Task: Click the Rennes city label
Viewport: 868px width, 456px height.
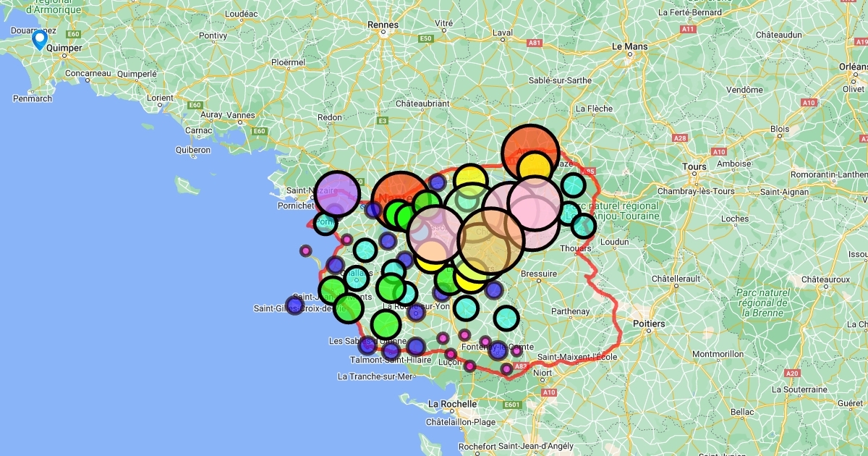Action: tap(383, 25)
